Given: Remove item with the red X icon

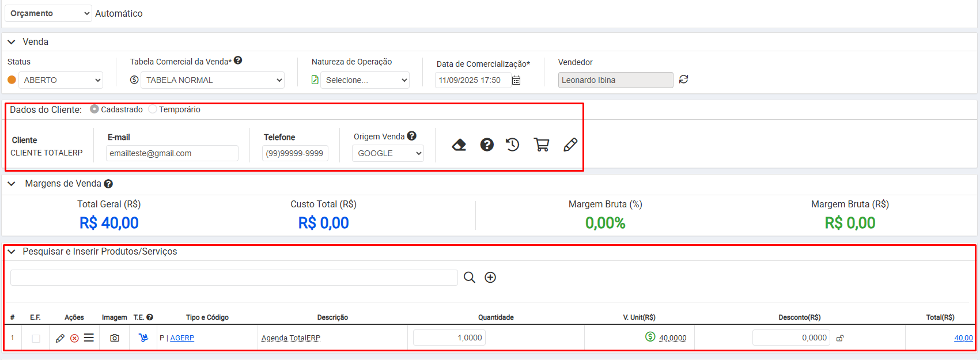Looking at the screenshot, I should tap(74, 338).
